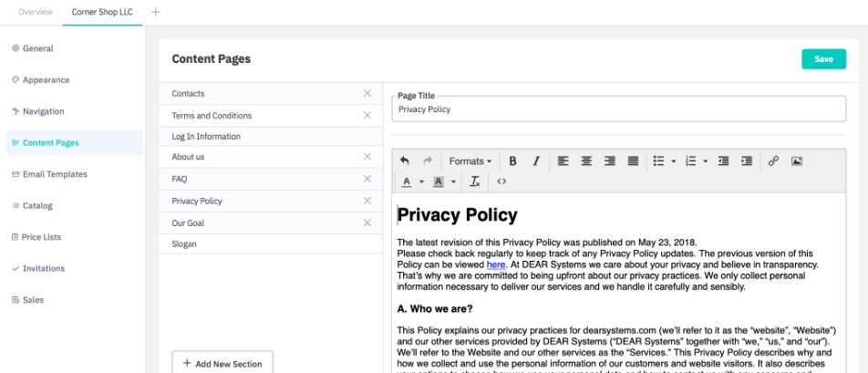Image resolution: width=868 pixels, height=373 pixels.
Task: Clear formatting from selected text
Action: (475, 181)
